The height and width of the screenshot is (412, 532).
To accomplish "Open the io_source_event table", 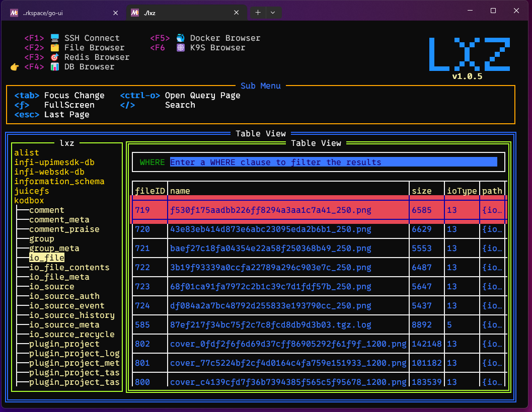I will click(67, 305).
